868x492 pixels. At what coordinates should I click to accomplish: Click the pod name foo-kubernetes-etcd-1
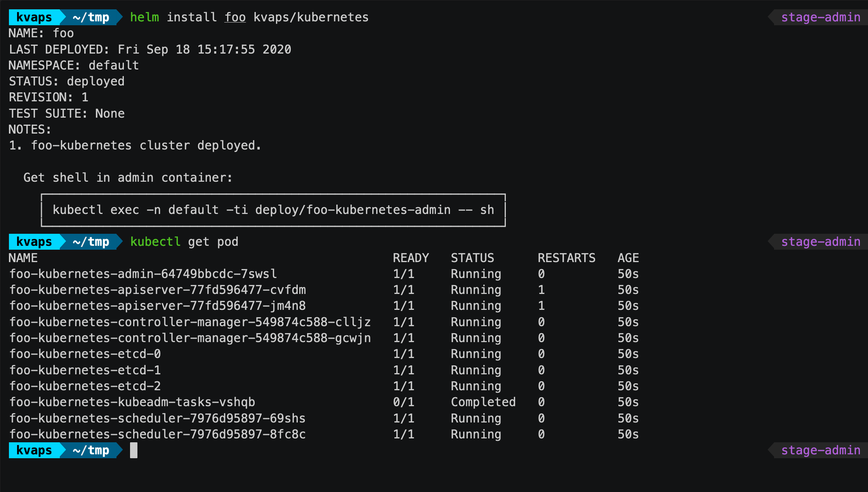click(x=85, y=370)
